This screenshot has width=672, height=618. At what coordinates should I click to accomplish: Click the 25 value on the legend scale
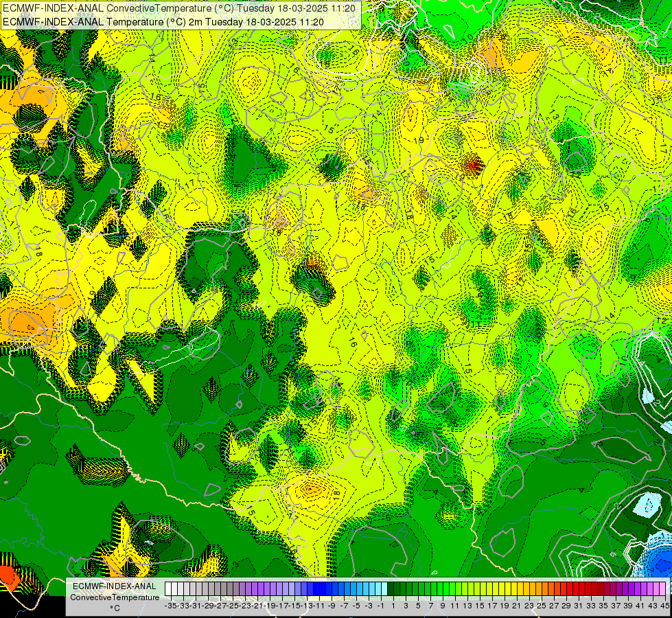point(542,606)
